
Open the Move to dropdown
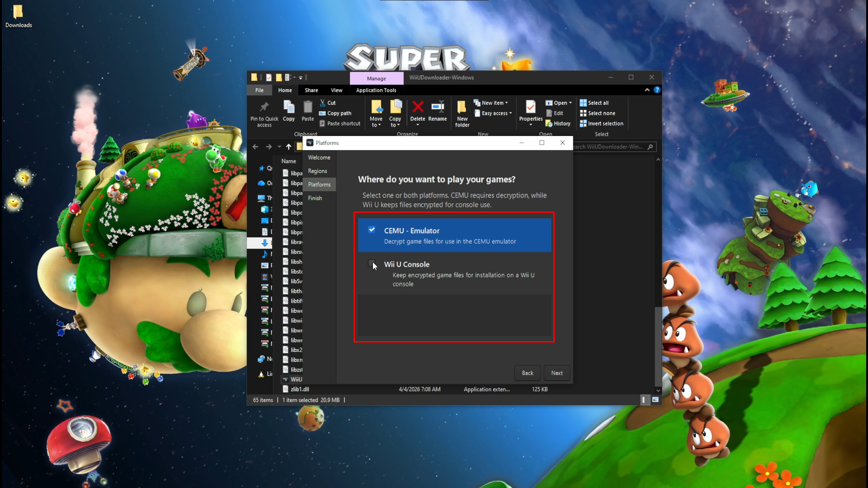(376, 113)
